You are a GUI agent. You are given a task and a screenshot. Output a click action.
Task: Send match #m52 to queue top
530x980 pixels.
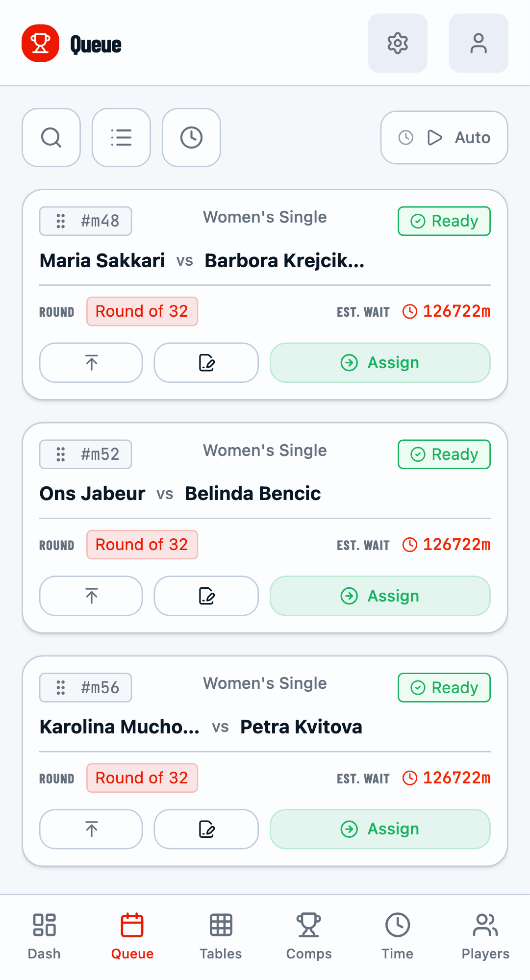91,596
